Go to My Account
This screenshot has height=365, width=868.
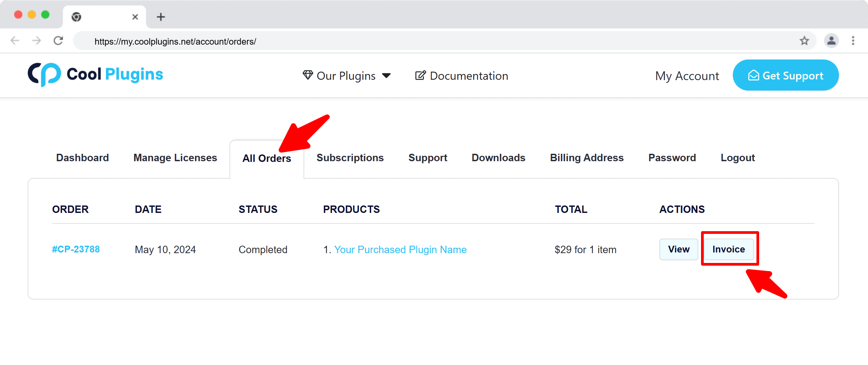coord(687,76)
